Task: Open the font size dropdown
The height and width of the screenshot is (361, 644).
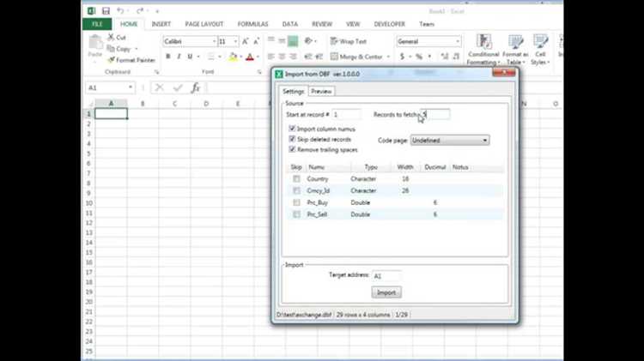Action: click(x=235, y=41)
